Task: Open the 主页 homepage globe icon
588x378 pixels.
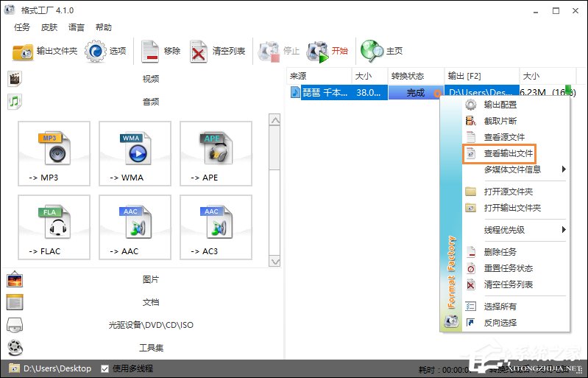Action: tap(372, 51)
